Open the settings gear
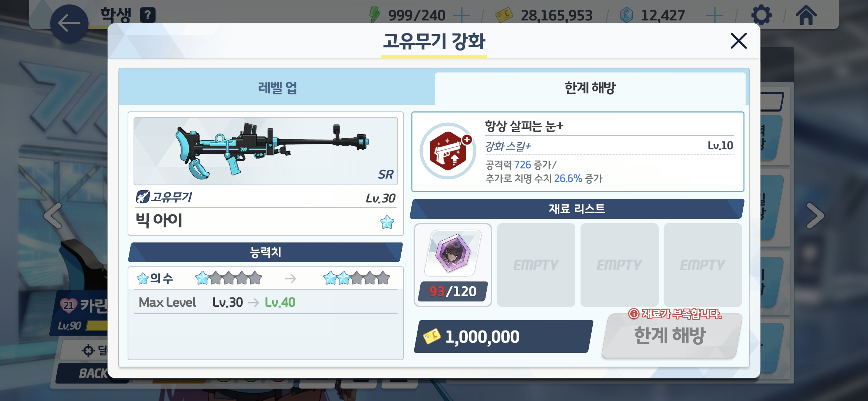The height and width of the screenshot is (401, 868). (x=762, y=15)
